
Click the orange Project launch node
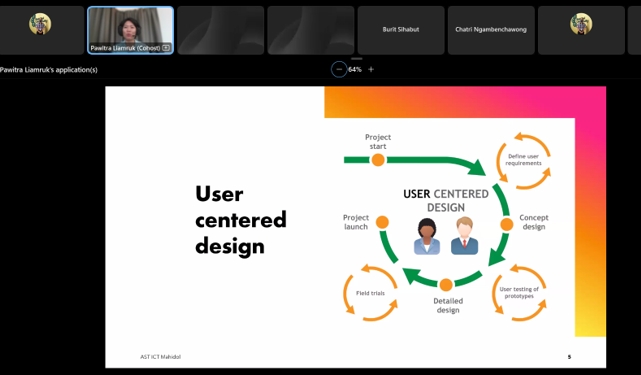click(382, 222)
